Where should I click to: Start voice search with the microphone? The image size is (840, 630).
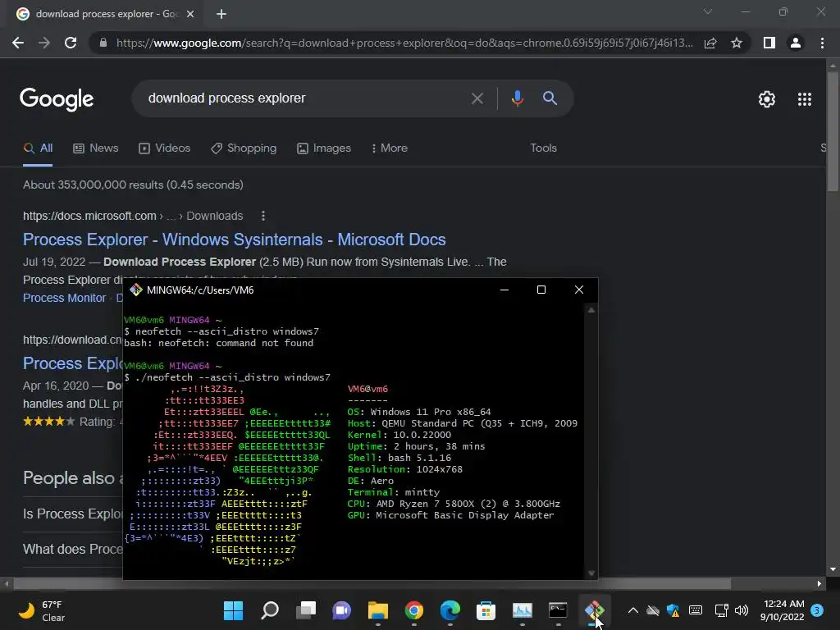pyautogui.click(x=517, y=98)
